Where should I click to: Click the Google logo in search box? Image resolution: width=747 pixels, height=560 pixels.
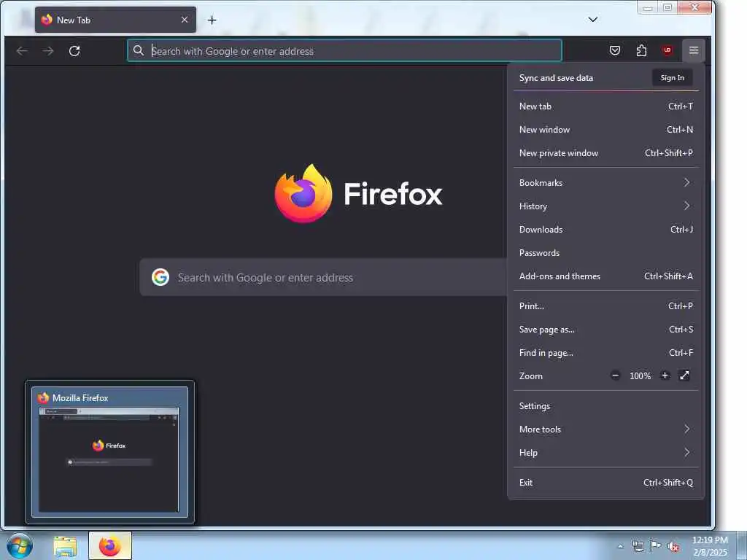coord(160,277)
